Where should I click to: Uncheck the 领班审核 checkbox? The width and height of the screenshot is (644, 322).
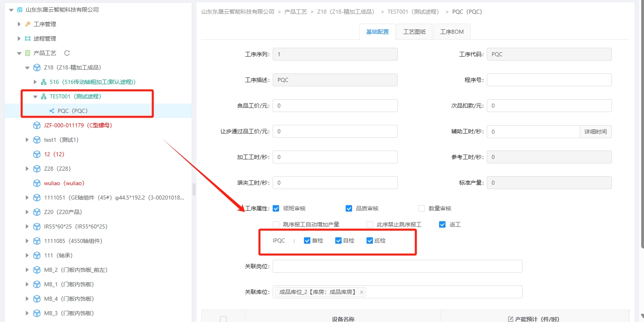pos(276,208)
